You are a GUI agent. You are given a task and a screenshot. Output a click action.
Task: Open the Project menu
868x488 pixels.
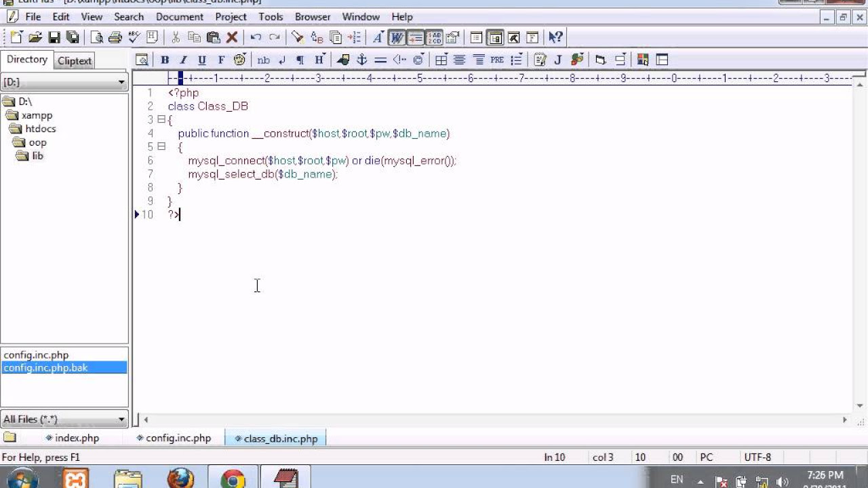tap(231, 16)
